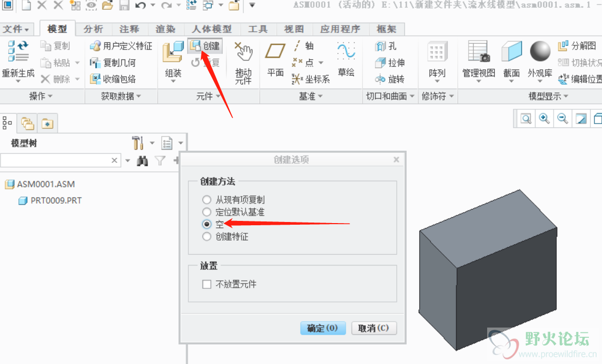Click Copy Geometry (复制几何)
Viewport: 602px width, 364px height.
tap(113, 63)
